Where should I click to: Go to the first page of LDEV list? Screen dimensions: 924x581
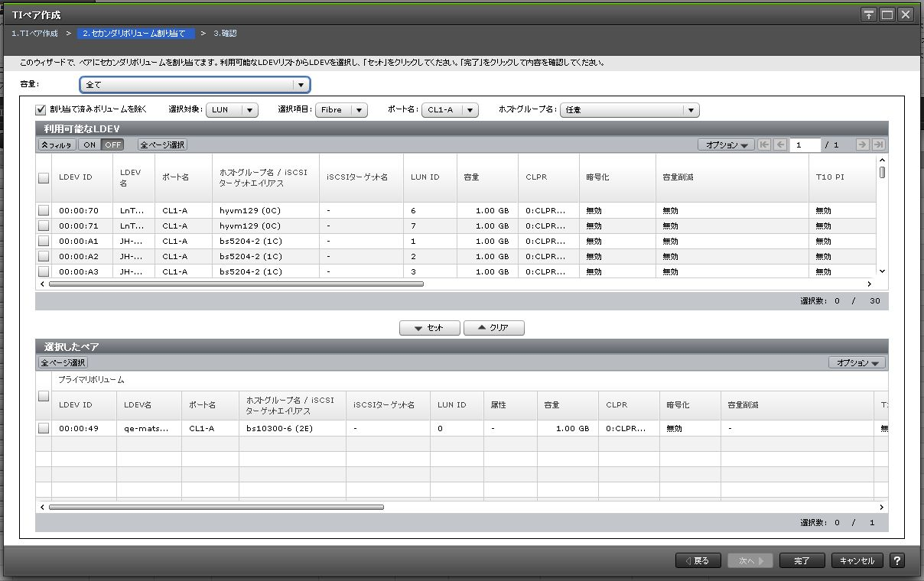[x=764, y=144]
